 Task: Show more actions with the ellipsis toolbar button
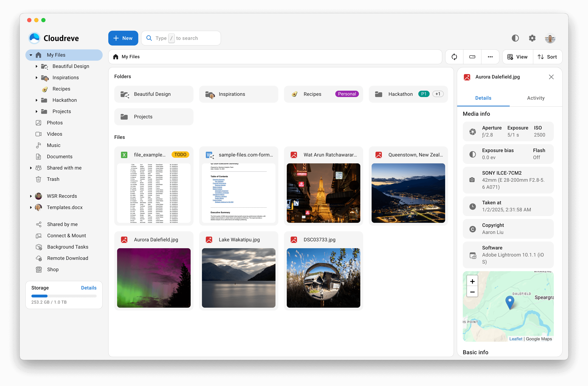pos(490,57)
